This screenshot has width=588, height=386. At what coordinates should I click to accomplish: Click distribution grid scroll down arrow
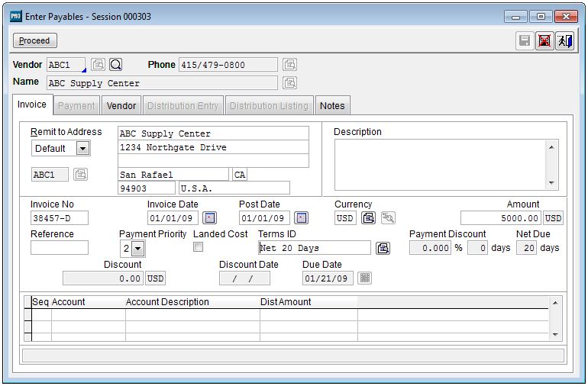point(555,334)
